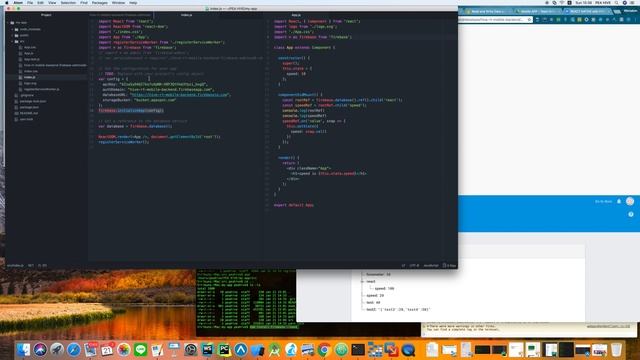640x360 pixels.
Task: Select index.js in project tree
Action: coord(29,77)
